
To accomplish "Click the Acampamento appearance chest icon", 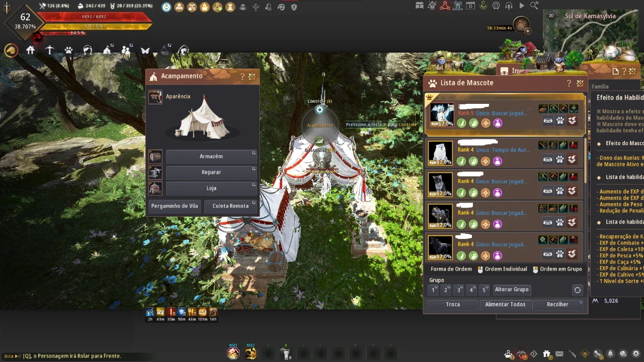I will click(155, 97).
